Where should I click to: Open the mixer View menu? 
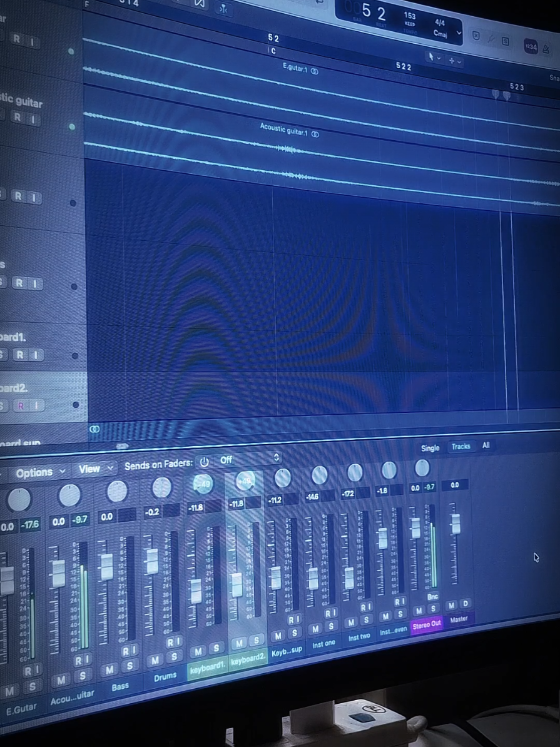95,469
